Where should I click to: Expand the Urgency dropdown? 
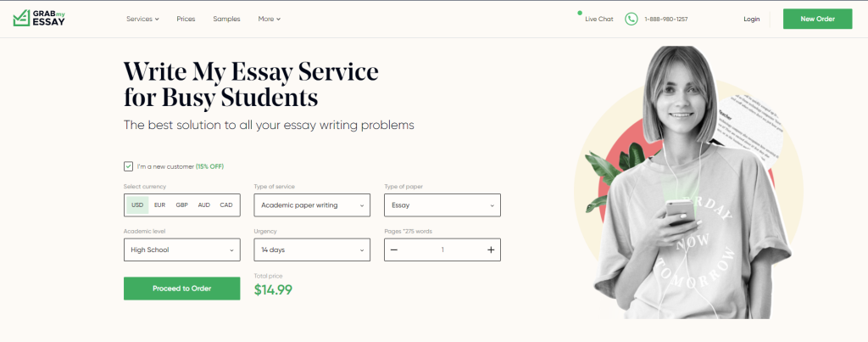[312, 249]
